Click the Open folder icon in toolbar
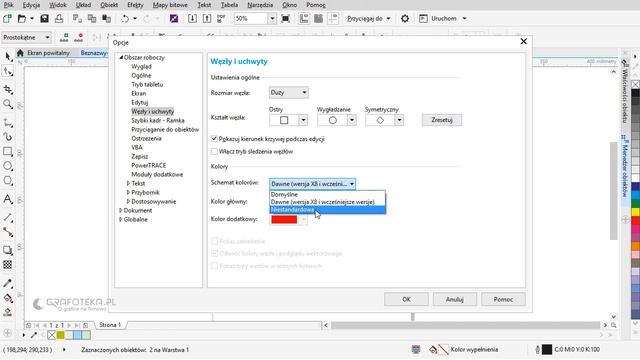Viewport: 640px width, 360px height. click(21, 18)
